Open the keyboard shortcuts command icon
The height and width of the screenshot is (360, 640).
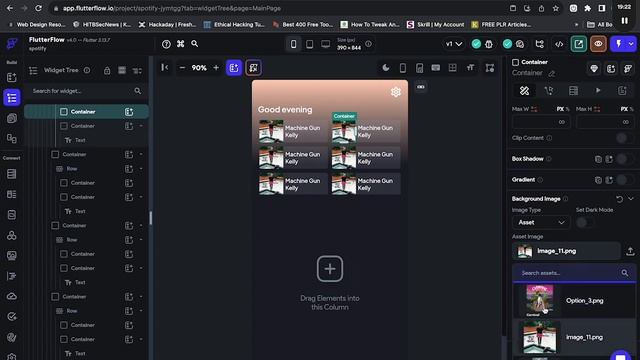pos(180,44)
